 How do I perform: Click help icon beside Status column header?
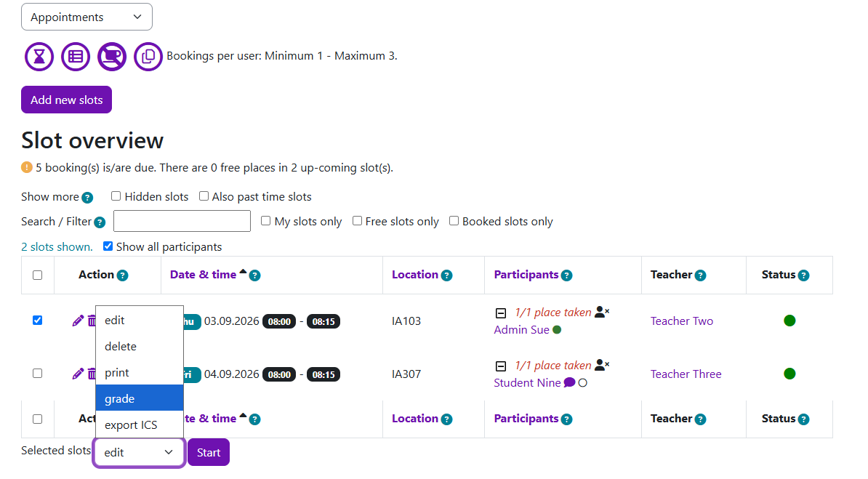[x=804, y=275]
